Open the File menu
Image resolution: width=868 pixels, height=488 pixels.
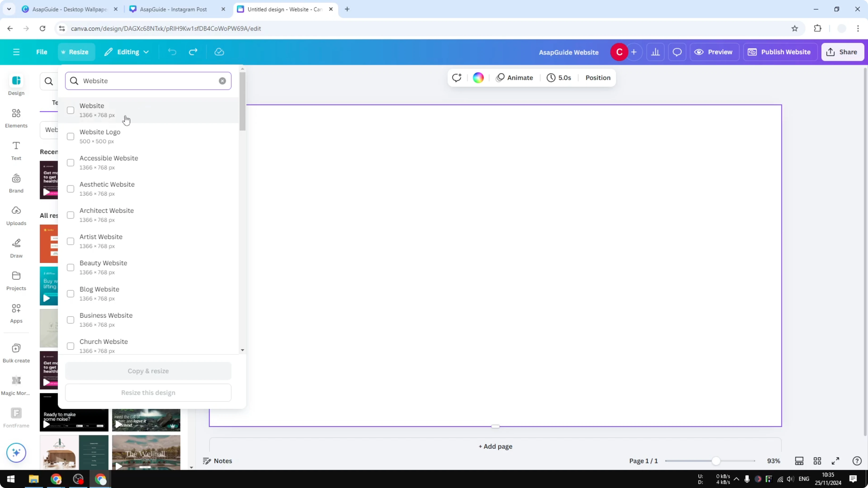click(42, 52)
